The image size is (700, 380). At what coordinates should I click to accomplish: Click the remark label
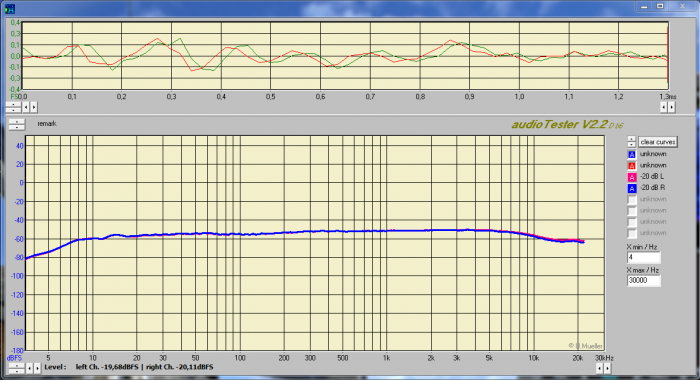pyautogui.click(x=47, y=124)
